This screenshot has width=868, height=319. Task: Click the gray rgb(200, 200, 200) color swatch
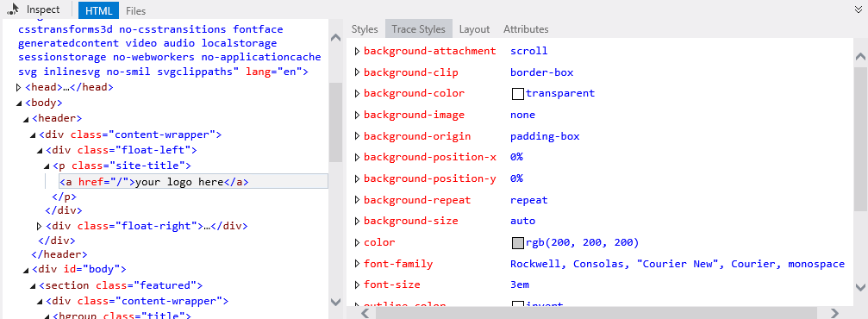tap(517, 242)
